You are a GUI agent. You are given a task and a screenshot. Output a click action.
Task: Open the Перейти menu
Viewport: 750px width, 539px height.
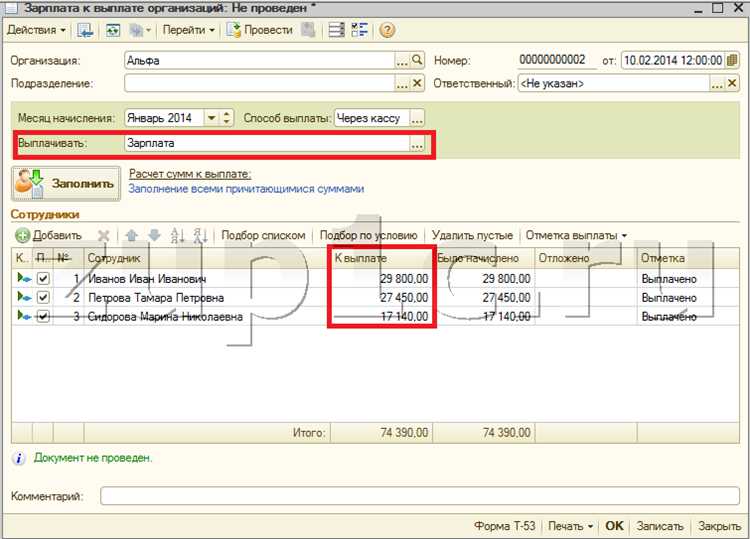tap(188, 30)
